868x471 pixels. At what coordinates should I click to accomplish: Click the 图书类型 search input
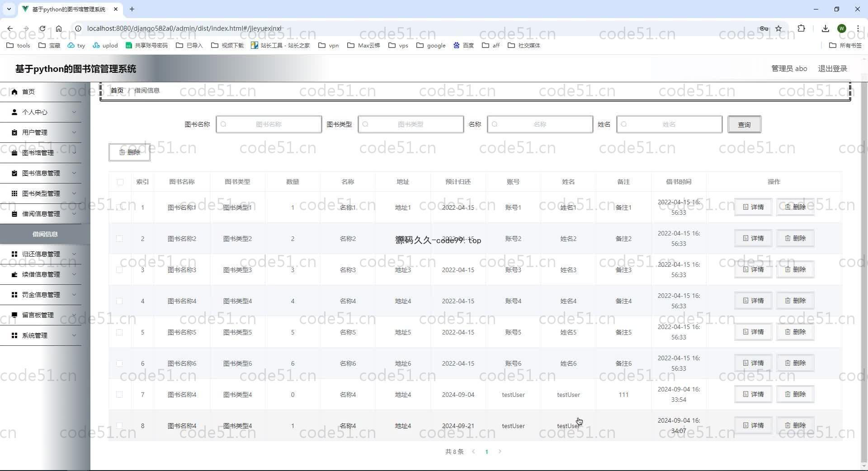click(410, 124)
